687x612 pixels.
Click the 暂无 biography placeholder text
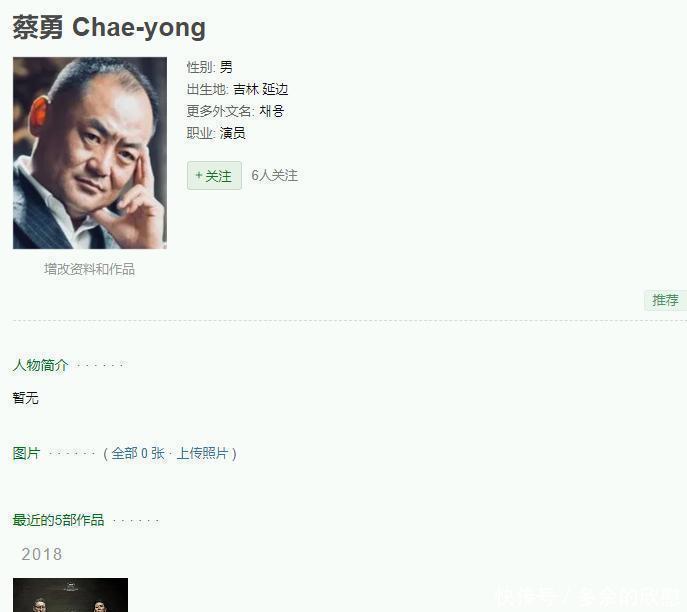(x=26, y=398)
